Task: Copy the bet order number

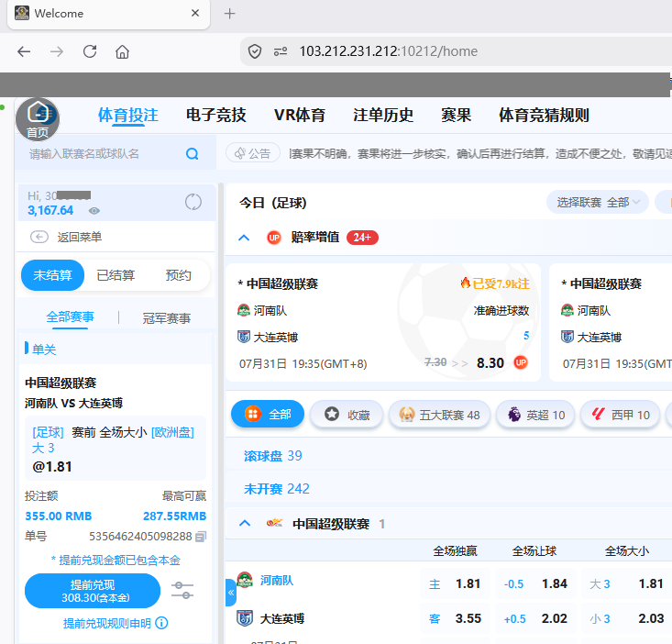Action: tap(201, 537)
